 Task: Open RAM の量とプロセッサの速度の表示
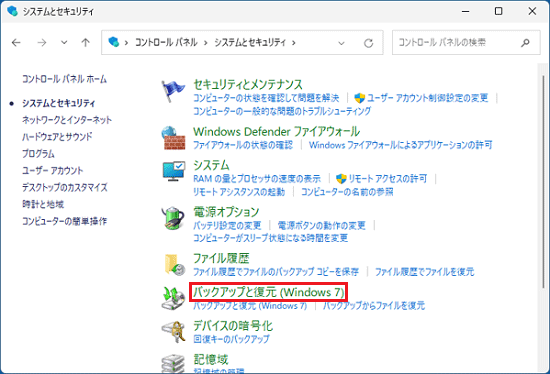tap(257, 179)
